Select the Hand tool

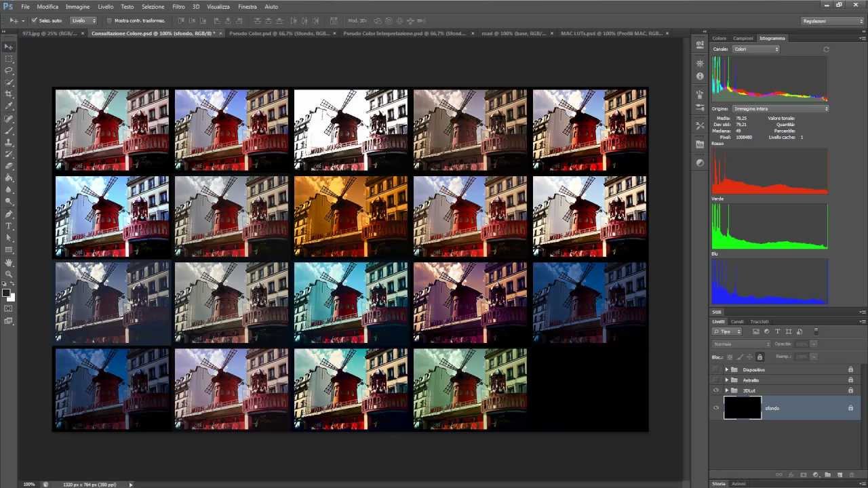(x=9, y=262)
